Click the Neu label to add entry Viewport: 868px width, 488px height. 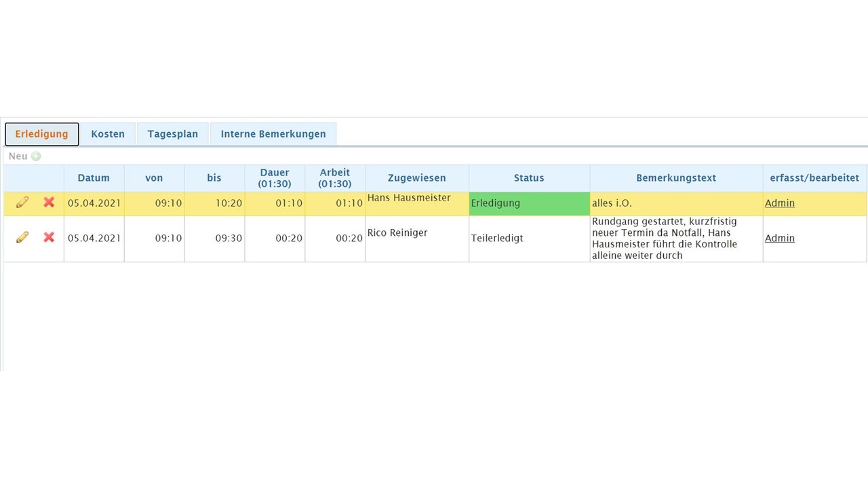tap(18, 157)
